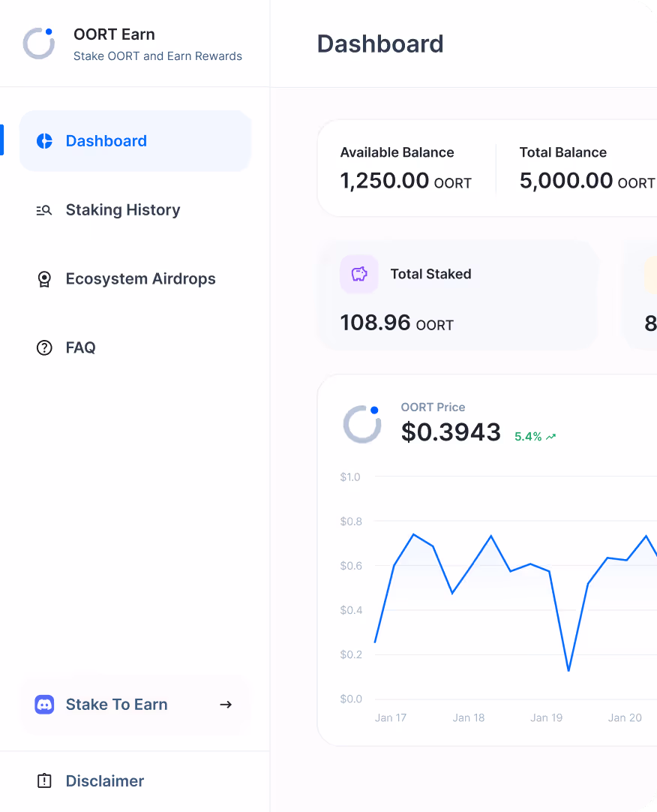Select the Stake To Earn button
The image size is (657, 812).
coord(136,705)
